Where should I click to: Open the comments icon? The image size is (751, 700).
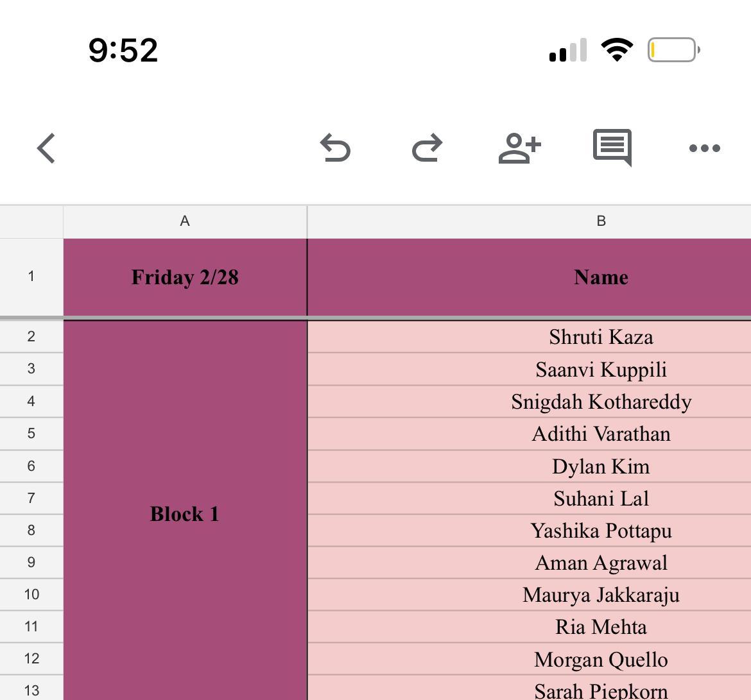[612, 147]
